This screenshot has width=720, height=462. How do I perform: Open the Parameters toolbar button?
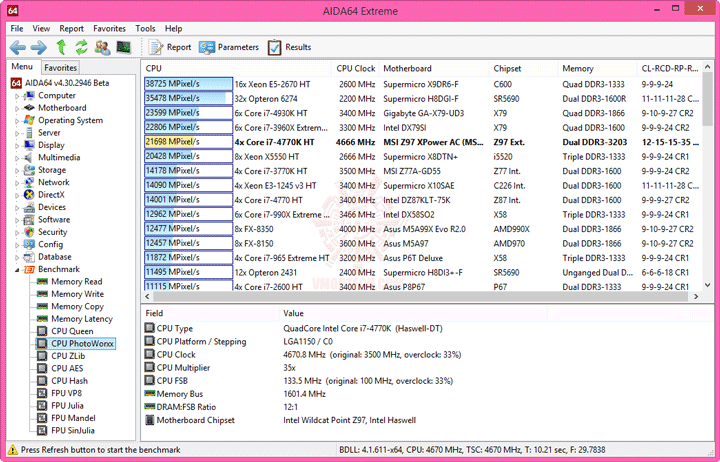[229, 47]
